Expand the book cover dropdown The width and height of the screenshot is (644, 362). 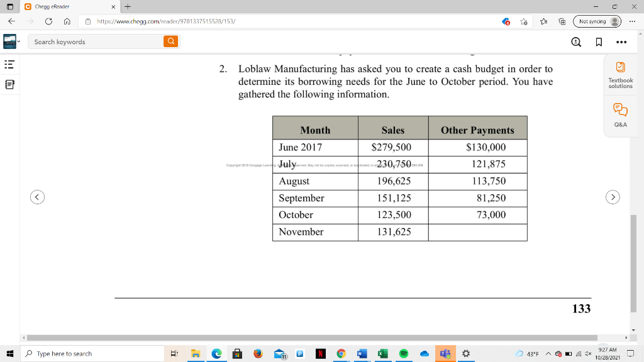click(x=18, y=41)
